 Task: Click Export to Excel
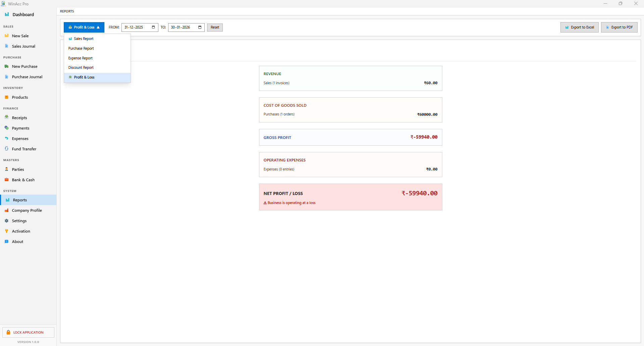[579, 27]
